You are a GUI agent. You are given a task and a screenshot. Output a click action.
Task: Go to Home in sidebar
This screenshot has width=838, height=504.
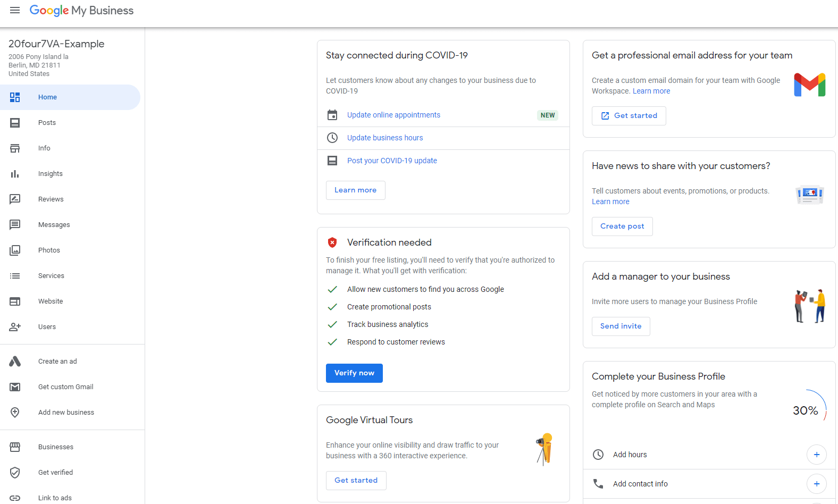[x=70, y=97]
